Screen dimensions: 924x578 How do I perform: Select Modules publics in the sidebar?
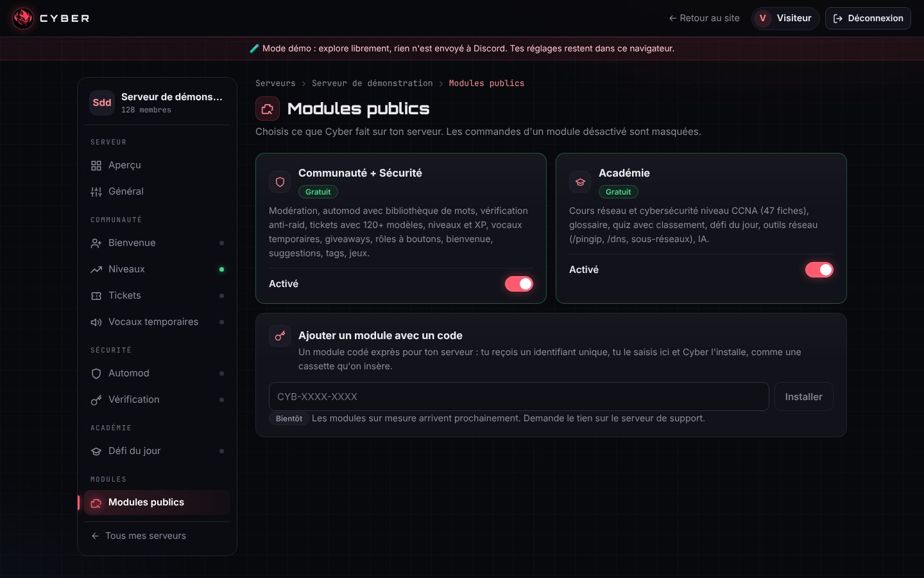157,503
